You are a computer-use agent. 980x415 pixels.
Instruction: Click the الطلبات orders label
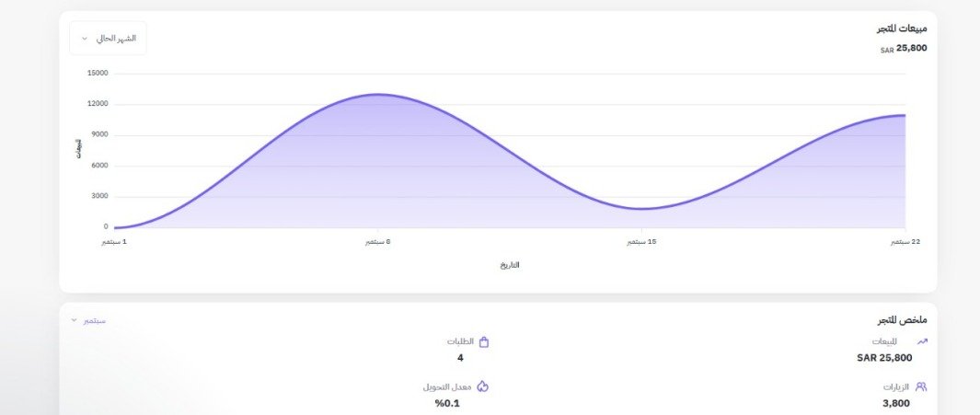(x=461, y=342)
